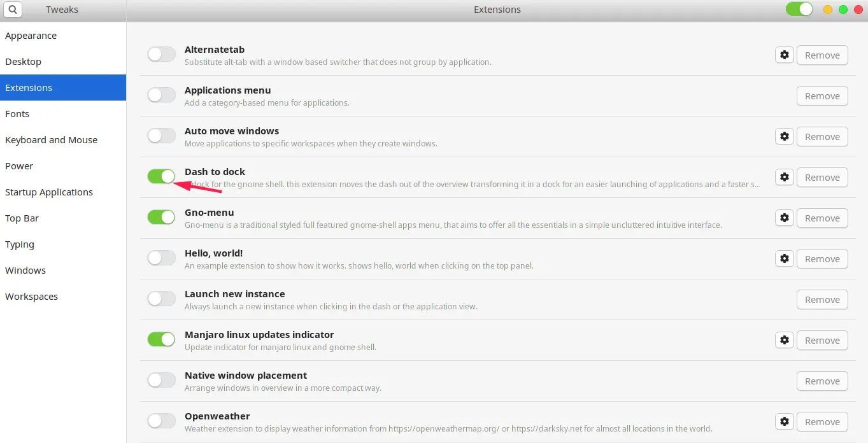This screenshot has height=443, width=868.
Task: Select Fonts in the sidebar
Action: (63, 114)
